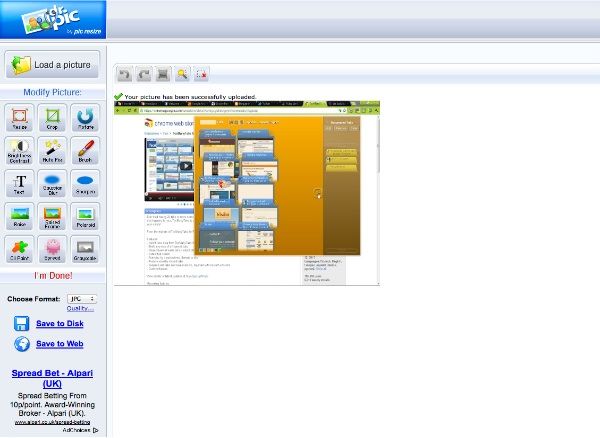
Task: Select the Resize tool
Action: coord(20,119)
